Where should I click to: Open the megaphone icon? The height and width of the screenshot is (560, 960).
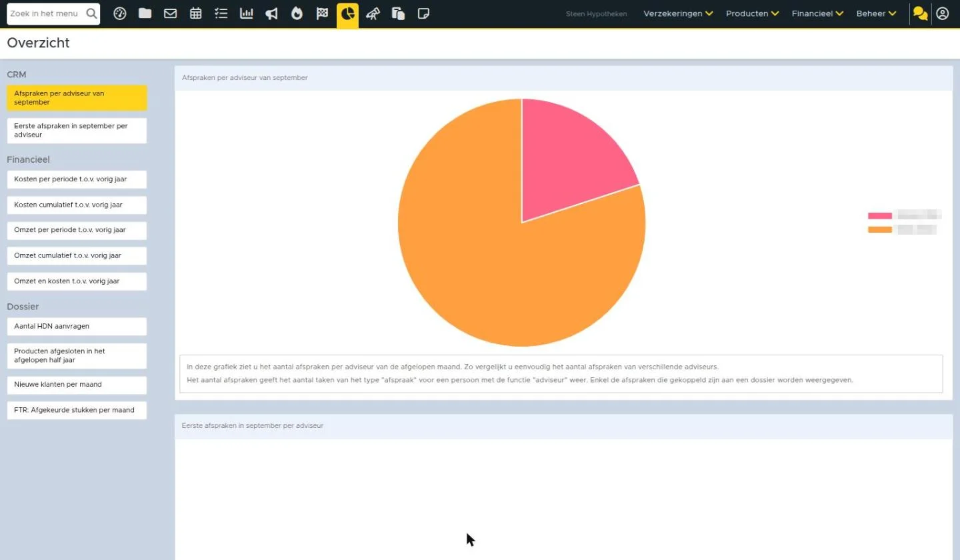tap(271, 13)
